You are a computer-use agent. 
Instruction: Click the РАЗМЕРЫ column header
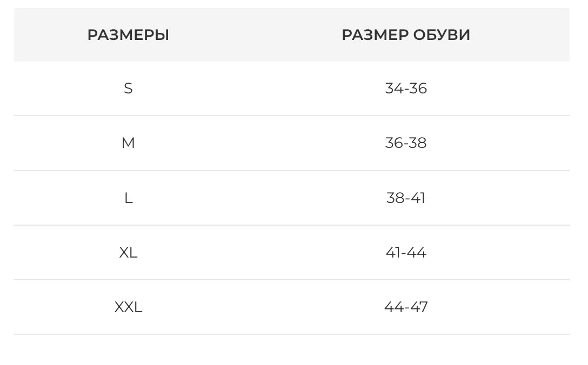[x=128, y=35]
